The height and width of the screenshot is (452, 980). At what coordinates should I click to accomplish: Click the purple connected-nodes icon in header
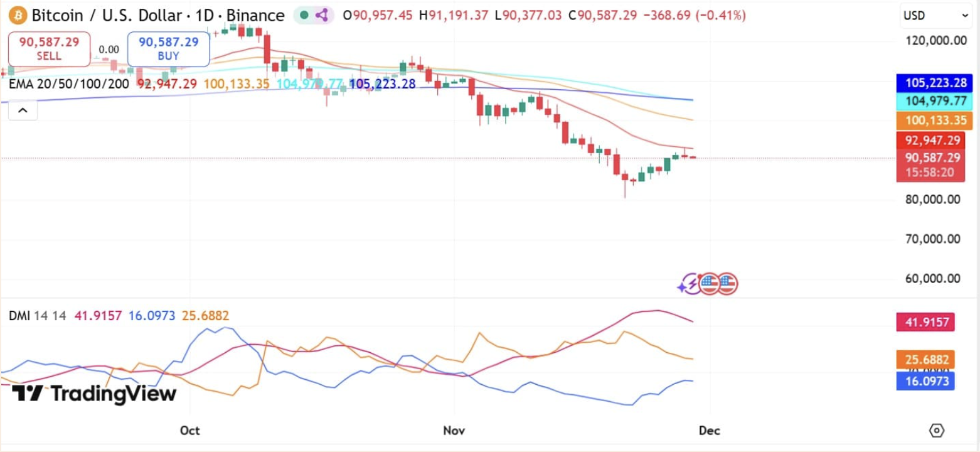(x=322, y=15)
